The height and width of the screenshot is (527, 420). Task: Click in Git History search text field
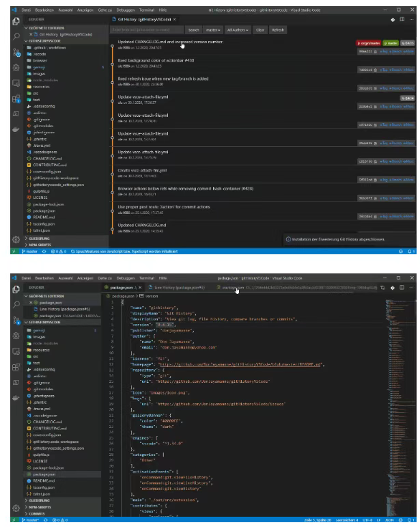[x=147, y=30]
